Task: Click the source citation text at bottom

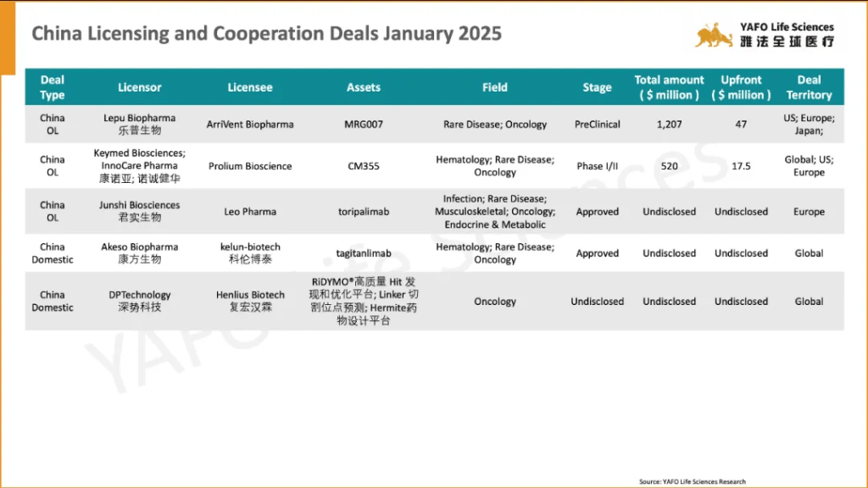Action: click(x=693, y=481)
